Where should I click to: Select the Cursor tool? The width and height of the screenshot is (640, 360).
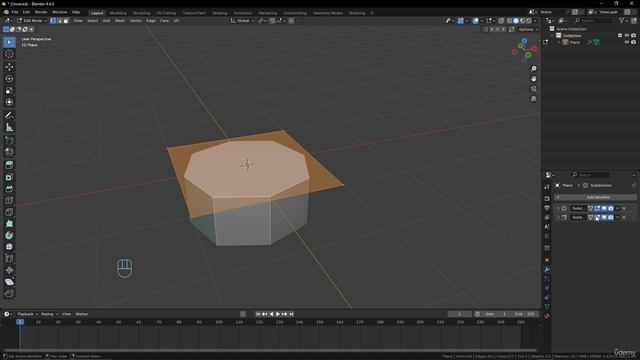[9, 54]
